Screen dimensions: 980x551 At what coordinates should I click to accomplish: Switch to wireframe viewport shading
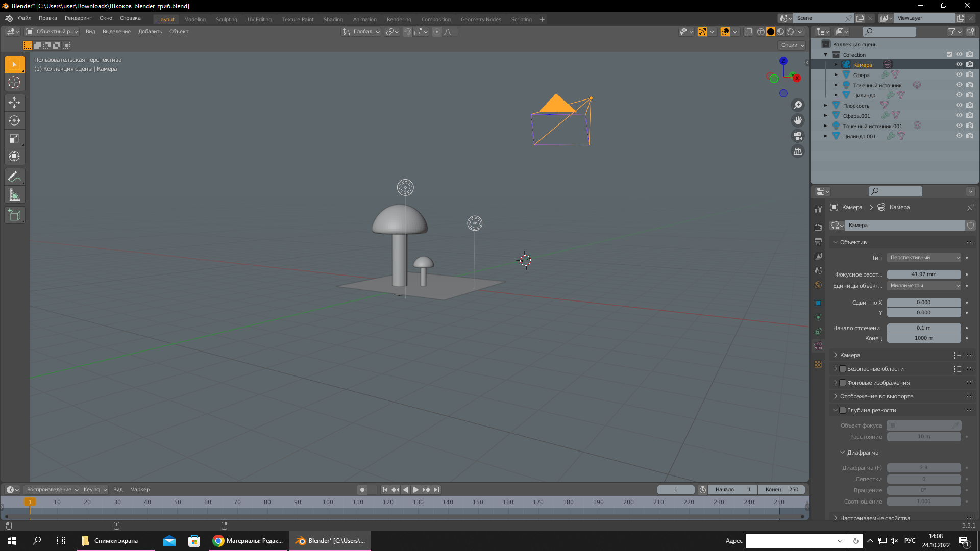point(761,32)
